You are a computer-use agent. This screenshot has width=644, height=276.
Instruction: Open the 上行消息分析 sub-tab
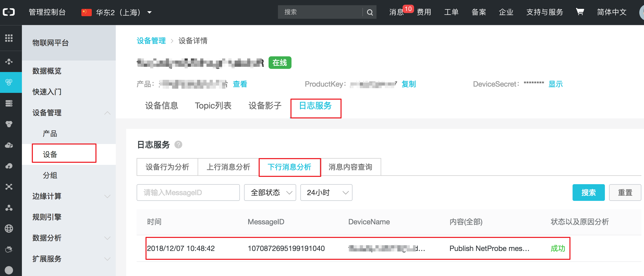[228, 167]
